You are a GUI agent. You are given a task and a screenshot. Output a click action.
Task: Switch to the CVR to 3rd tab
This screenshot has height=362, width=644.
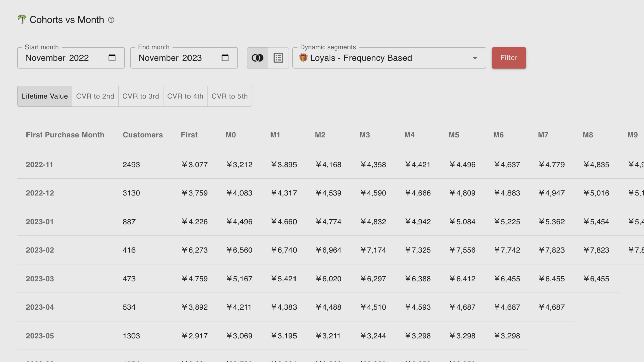click(141, 96)
